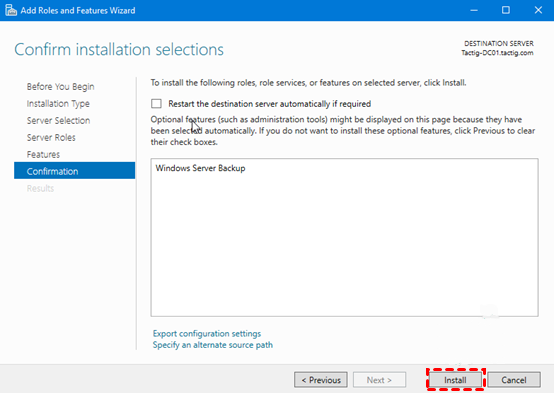The image size is (554, 393).
Task: Click the Confirm installation selections heading
Action: pyautogui.click(x=119, y=49)
